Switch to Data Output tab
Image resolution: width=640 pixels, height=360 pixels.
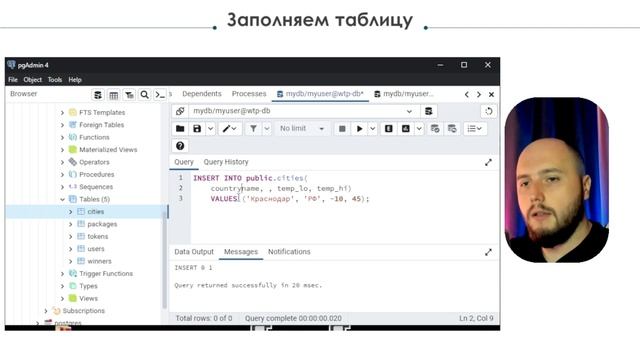tap(194, 252)
